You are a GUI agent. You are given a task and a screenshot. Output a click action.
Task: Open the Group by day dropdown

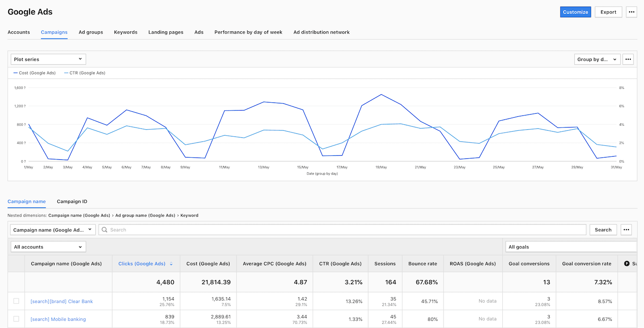597,59
